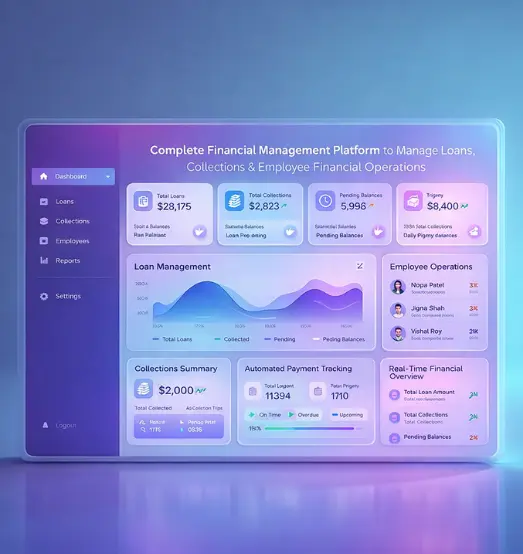The image size is (523, 554).
Task: Toggle the Peding Balances legend item
Action: coord(339,339)
